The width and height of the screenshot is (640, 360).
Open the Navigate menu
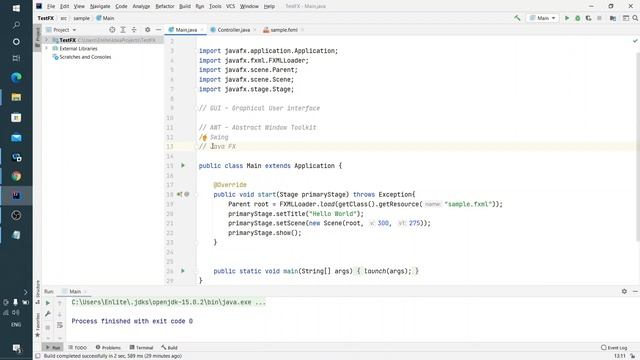100,6
